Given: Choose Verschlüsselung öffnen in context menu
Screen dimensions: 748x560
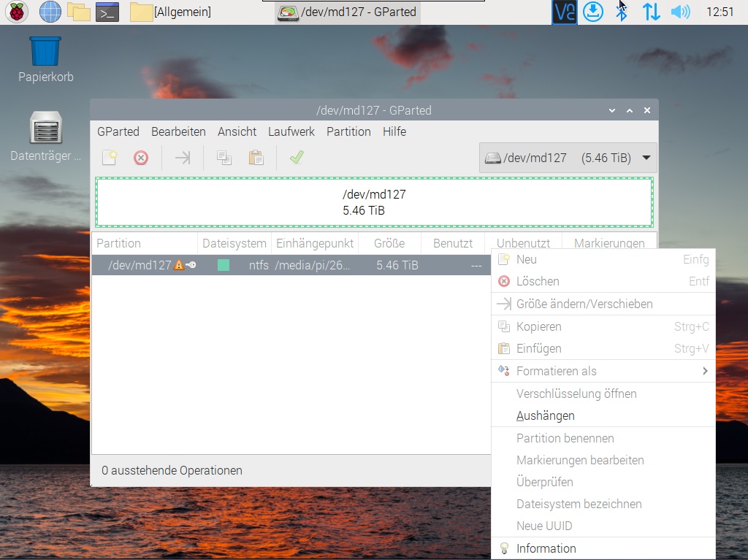Looking at the screenshot, I should coord(603,394).
